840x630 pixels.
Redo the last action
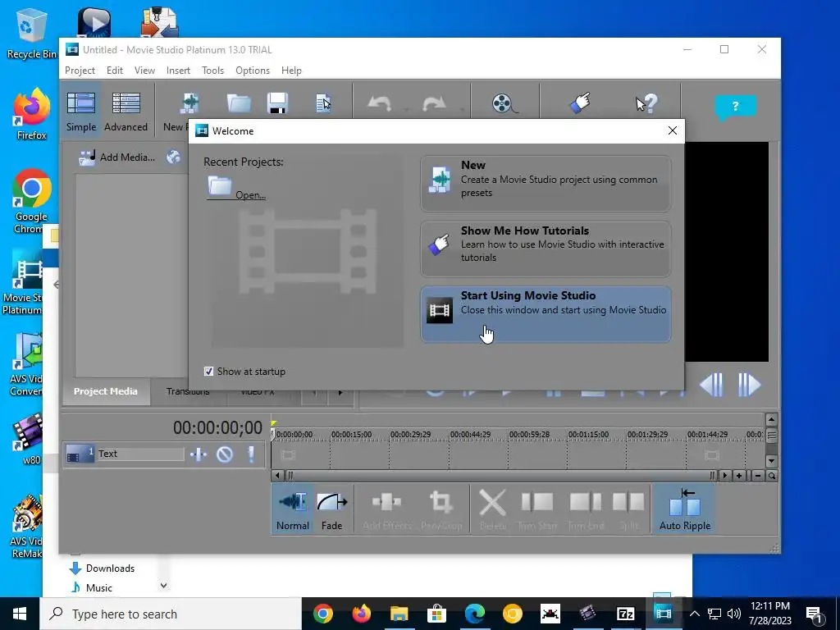pos(434,103)
